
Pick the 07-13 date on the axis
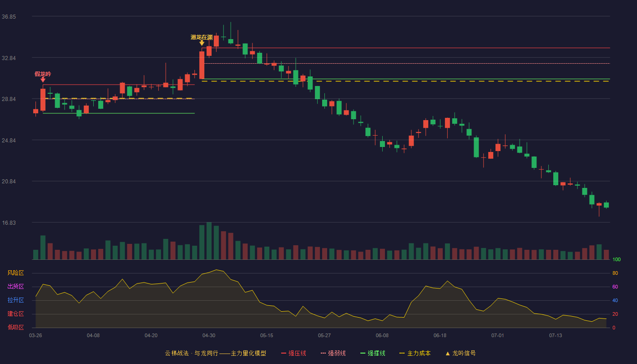click(556, 335)
